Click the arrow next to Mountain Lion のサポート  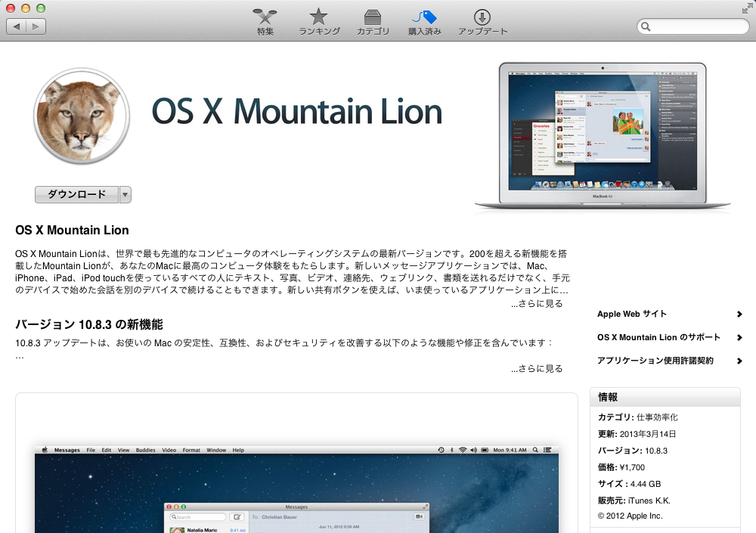(739, 337)
